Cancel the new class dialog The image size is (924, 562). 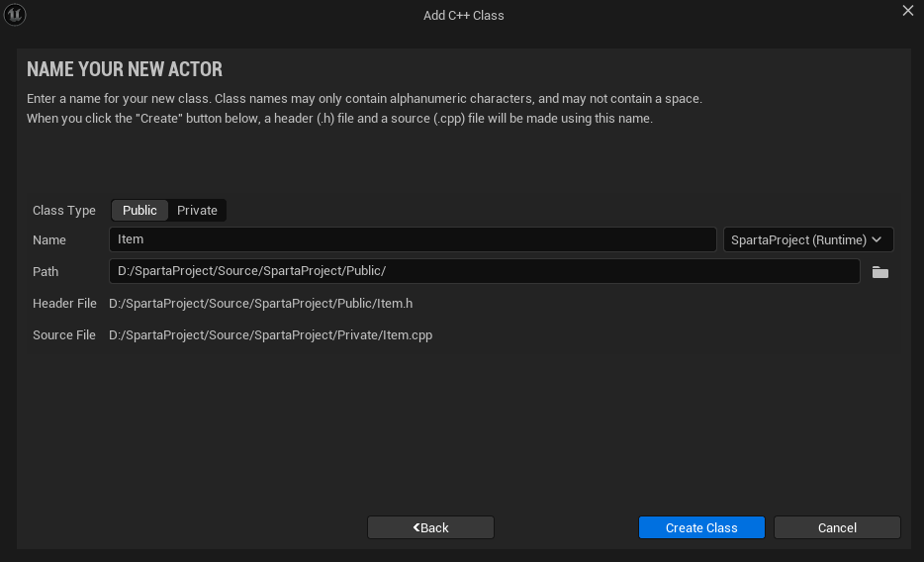coord(837,527)
